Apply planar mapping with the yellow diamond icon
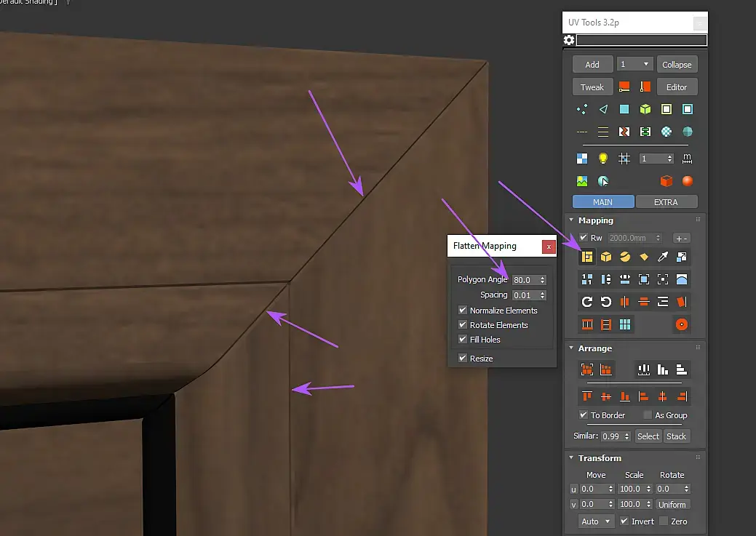 pos(644,257)
